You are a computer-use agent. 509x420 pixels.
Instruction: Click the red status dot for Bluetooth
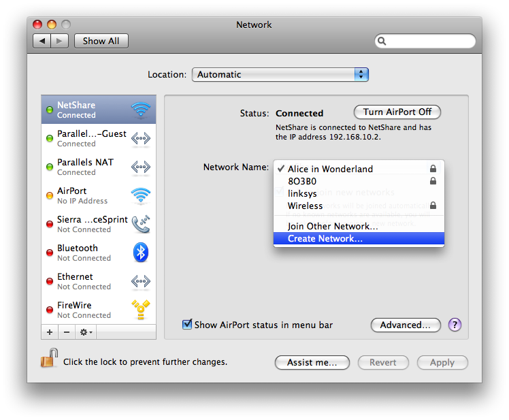(50, 253)
